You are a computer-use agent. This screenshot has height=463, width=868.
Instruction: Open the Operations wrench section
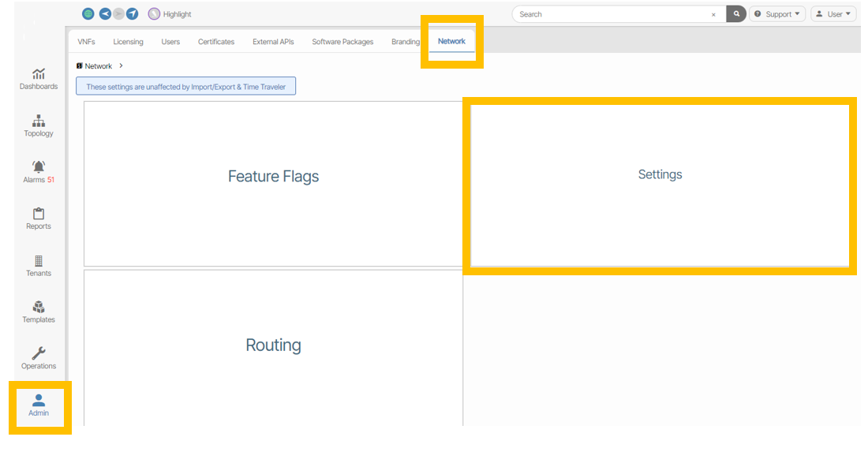point(39,359)
